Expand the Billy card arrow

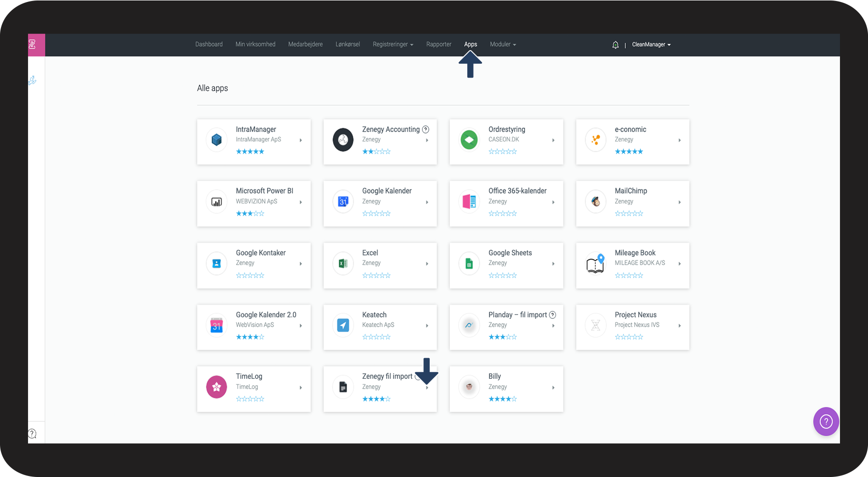click(x=553, y=388)
